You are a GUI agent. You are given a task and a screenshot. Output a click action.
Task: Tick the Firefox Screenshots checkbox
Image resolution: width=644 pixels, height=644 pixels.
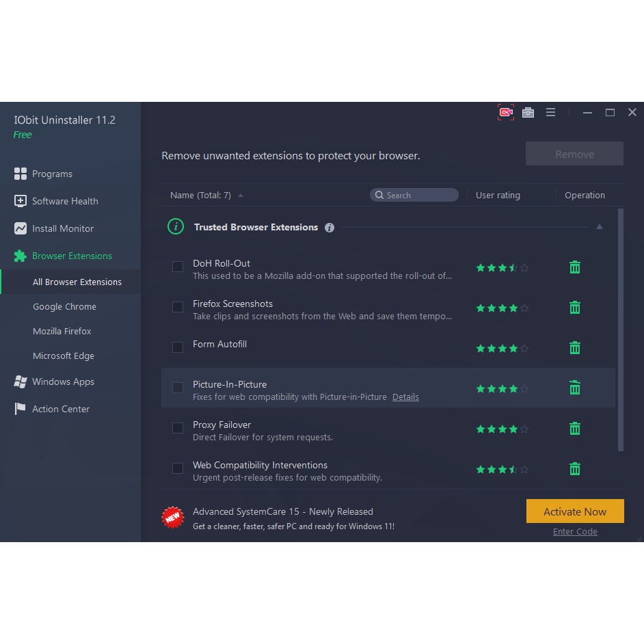(178, 307)
